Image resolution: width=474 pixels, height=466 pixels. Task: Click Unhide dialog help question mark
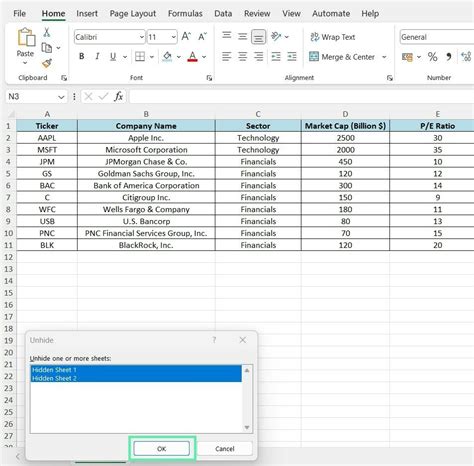(x=214, y=340)
